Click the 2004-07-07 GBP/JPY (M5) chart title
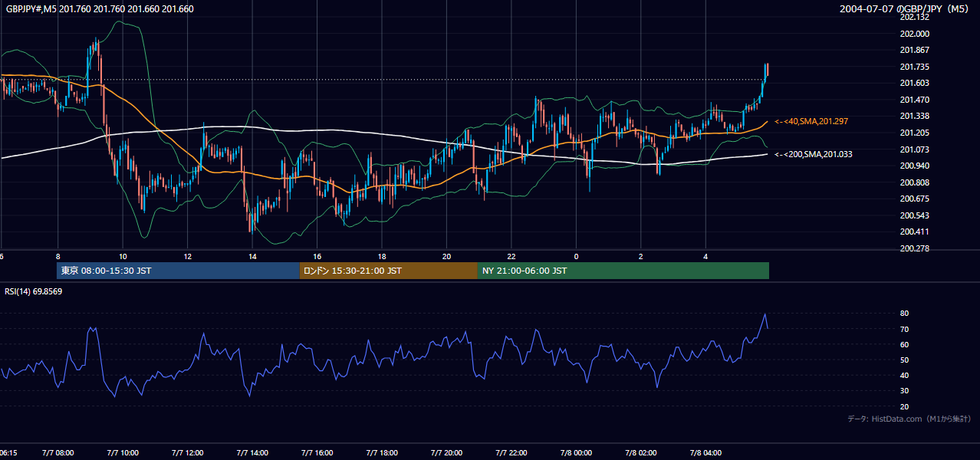 click(x=904, y=9)
